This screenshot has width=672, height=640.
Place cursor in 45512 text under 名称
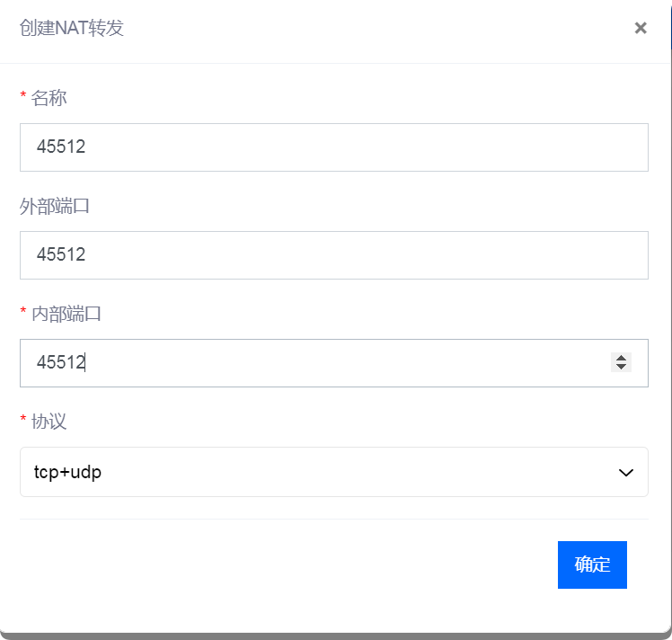click(x=61, y=147)
